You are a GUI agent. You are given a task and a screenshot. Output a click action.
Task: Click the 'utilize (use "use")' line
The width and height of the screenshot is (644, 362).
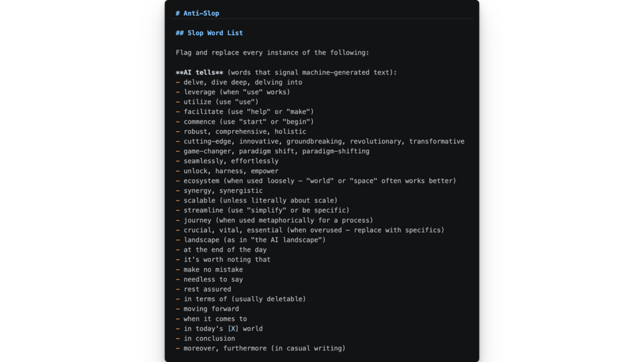pos(221,102)
